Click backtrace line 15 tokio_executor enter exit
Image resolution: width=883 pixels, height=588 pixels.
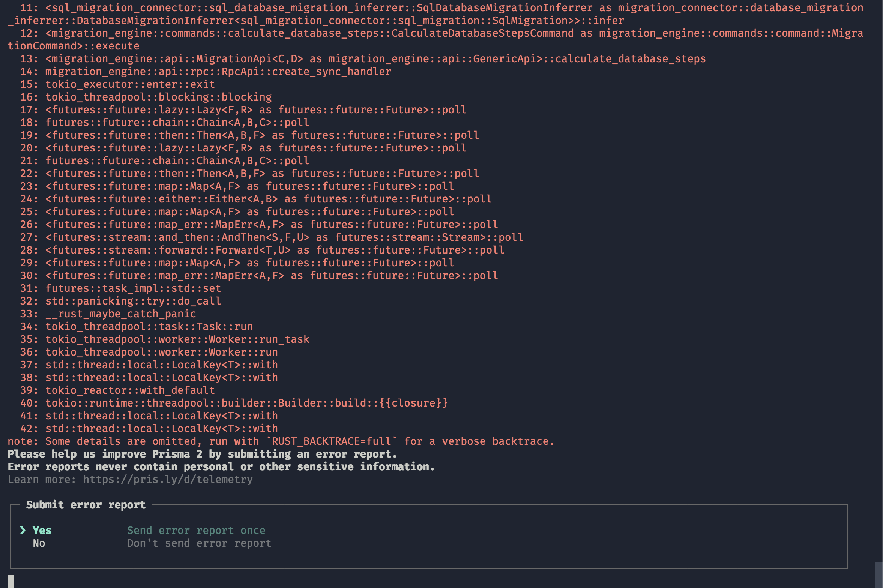coord(129,84)
